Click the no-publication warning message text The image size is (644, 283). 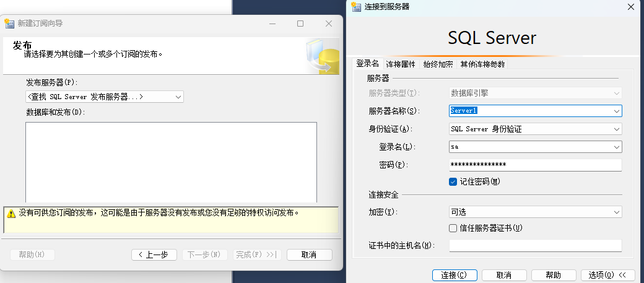point(159,213)
